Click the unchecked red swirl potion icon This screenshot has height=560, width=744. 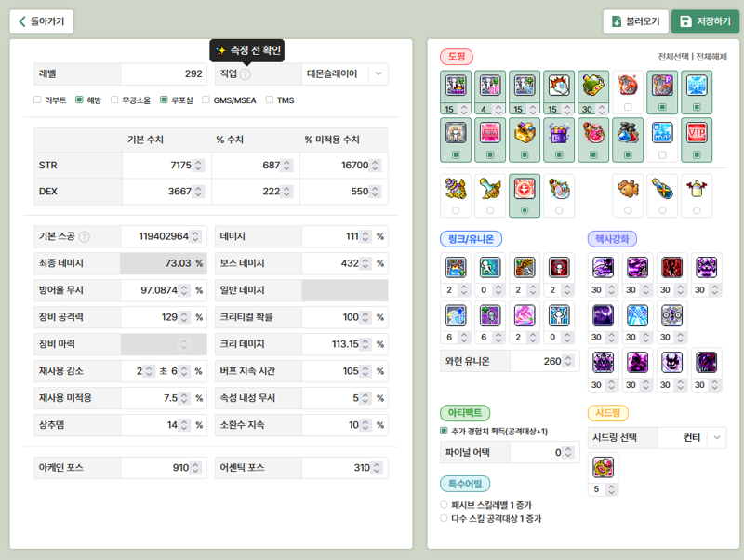pos(628,86)
